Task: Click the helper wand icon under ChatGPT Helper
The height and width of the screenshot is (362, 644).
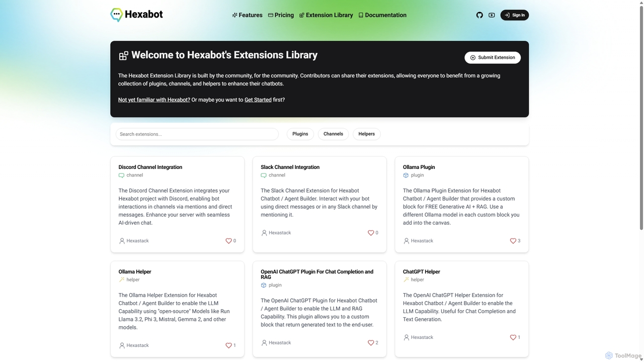Action: click(x=406, y=280)
